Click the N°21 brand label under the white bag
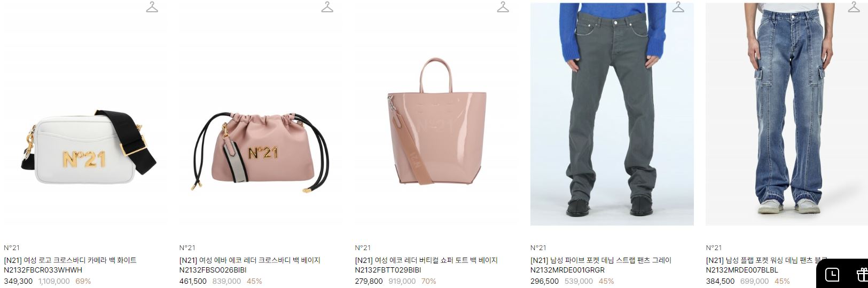Image resolution: width=868 pixels, height=288 pixels. pos(12,247)
